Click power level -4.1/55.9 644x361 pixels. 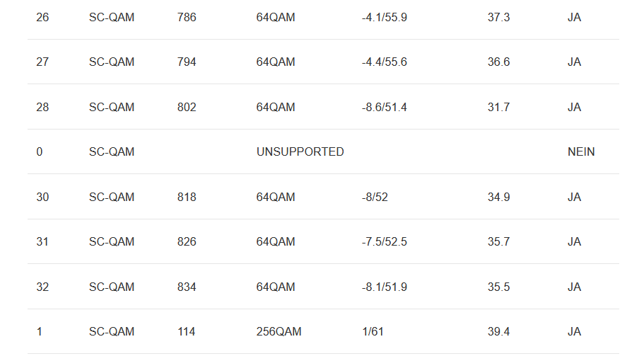[x=384, y=17]
